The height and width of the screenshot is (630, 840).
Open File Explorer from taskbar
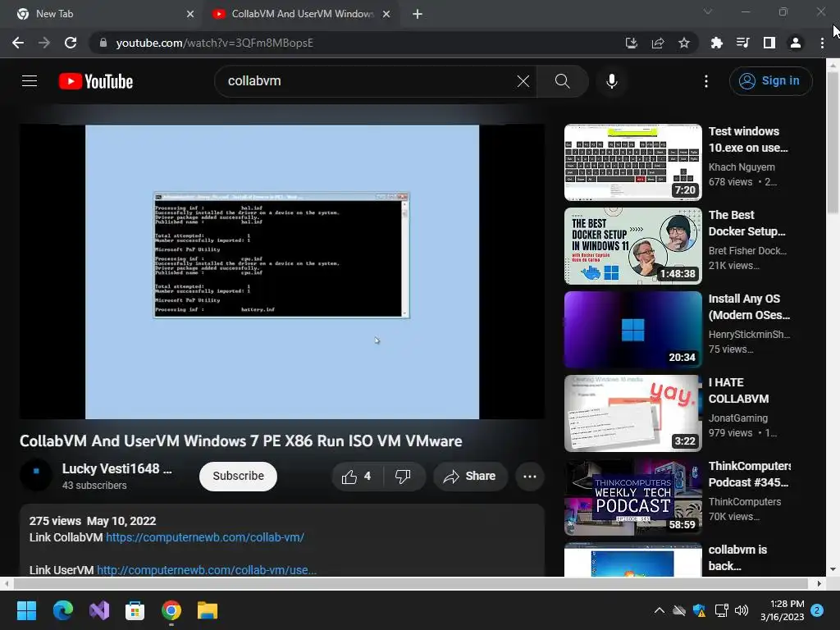[208, 610]
